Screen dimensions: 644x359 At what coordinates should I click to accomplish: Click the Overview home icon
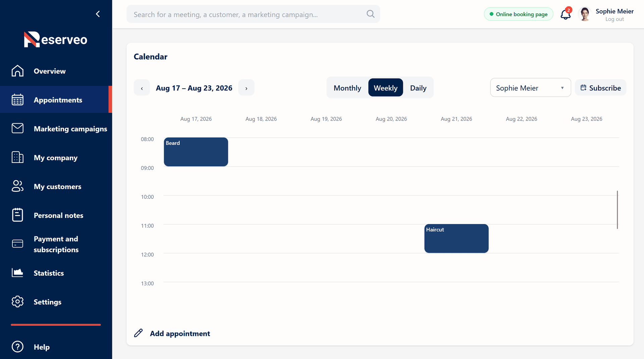click(x=17, y=71)
